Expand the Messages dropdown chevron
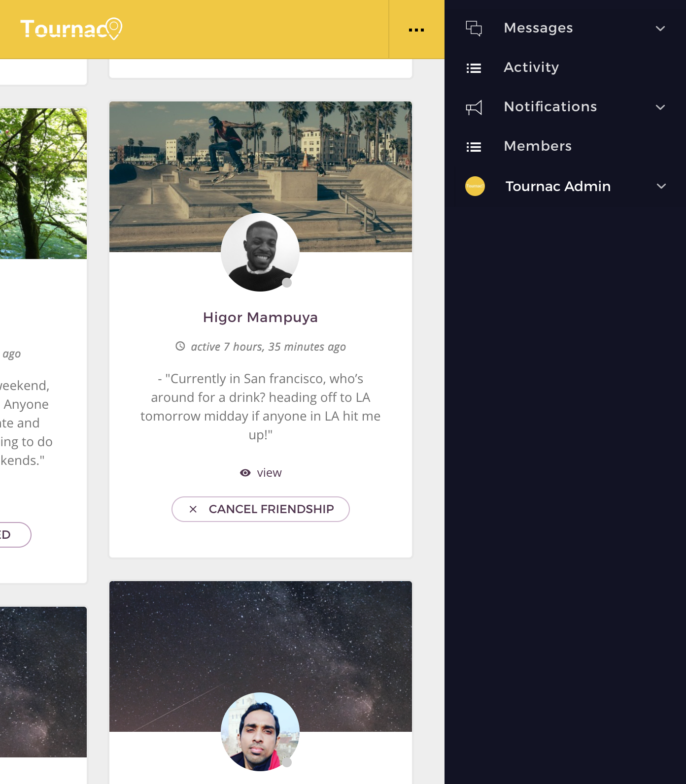Screen dimensions: 686x784 point(660,29)
